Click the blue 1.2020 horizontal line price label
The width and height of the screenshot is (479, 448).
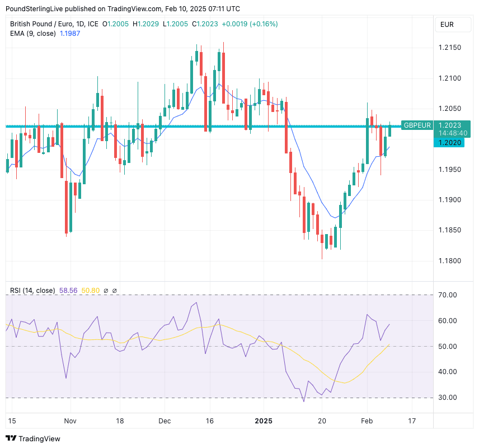coord(450,143)
